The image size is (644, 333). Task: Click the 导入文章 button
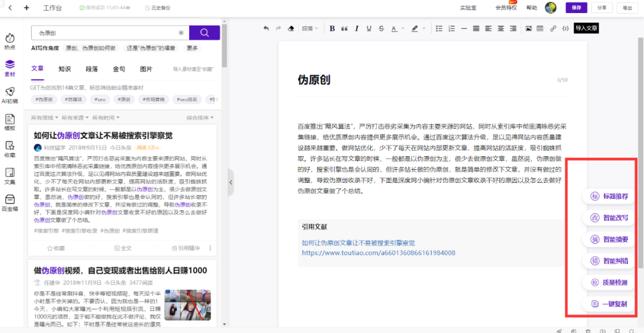point(586,29)
